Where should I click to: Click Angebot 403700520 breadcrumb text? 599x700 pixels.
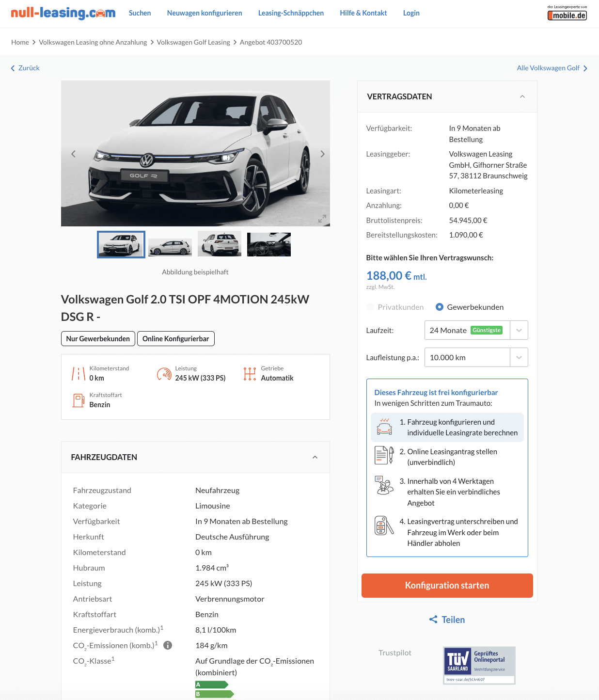271,42
